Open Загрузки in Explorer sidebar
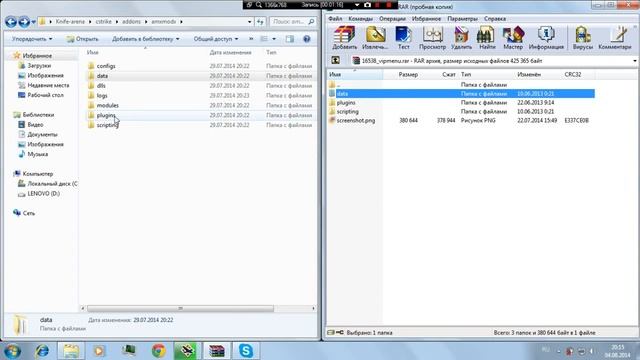The width and height of the screenshot is (640, 360). click(39, 65)
